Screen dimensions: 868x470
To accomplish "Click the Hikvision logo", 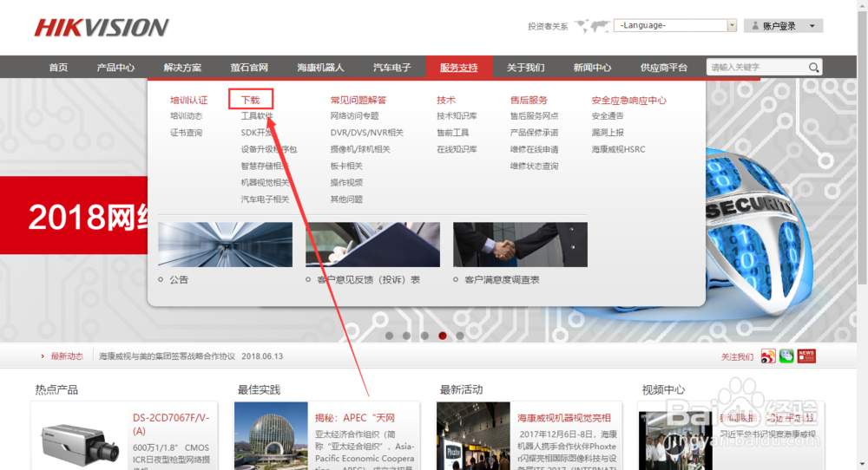I will pyautogui.click(x=102, y=27).
